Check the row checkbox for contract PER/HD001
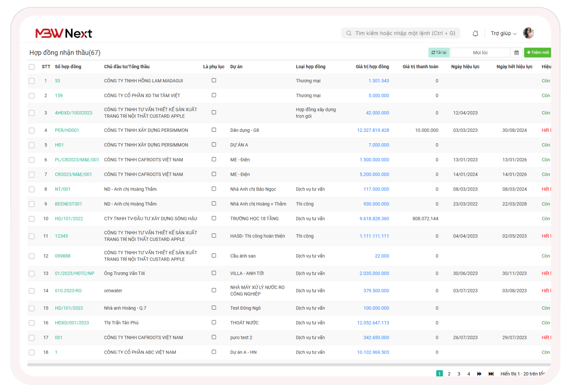 point(32,131)
